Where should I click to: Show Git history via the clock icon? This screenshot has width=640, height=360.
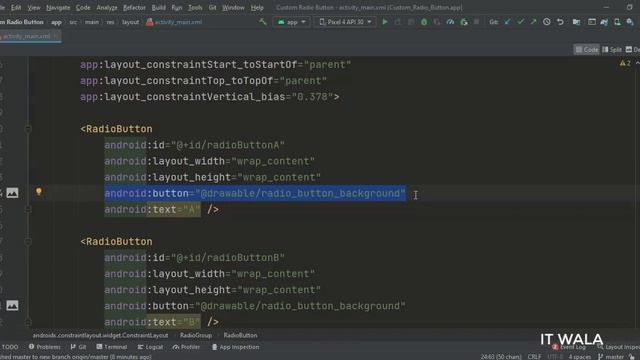click(547, 22)
